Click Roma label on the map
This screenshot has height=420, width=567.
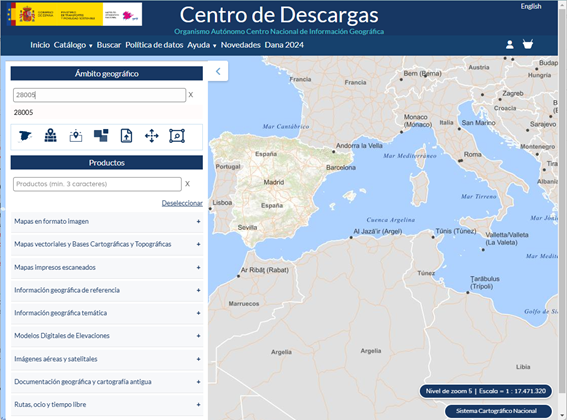point(472,154)
